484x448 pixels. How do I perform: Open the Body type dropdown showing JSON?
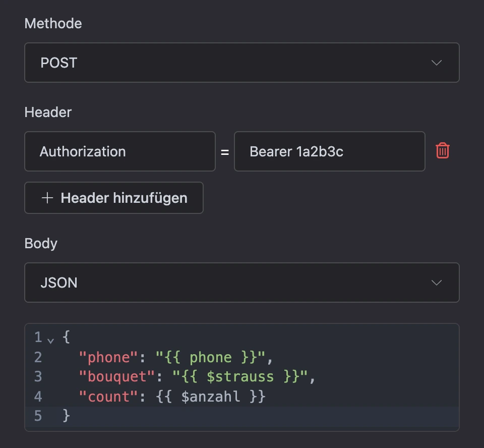click(x=241, y=283)
